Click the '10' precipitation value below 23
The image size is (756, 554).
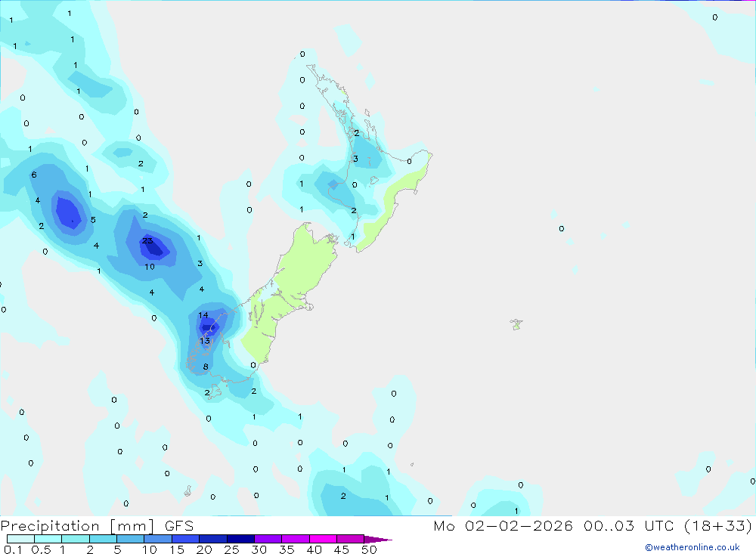[x=150, y=267]
